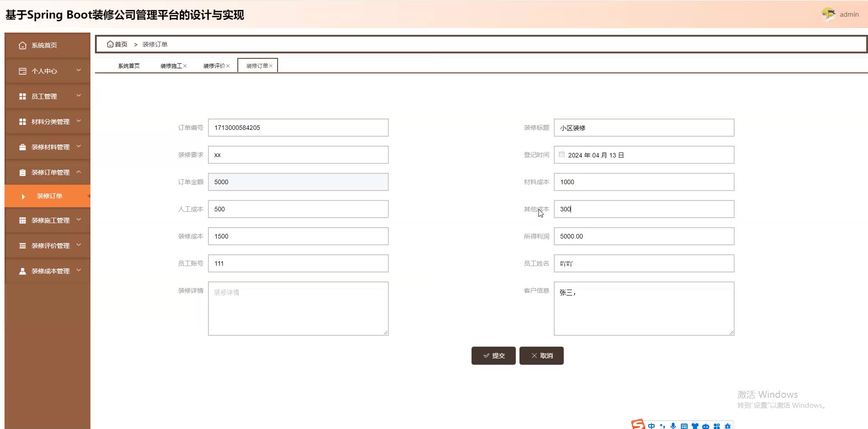
Task: Expand the 装修施工管理 menu chevron
Action: point(79,219)
